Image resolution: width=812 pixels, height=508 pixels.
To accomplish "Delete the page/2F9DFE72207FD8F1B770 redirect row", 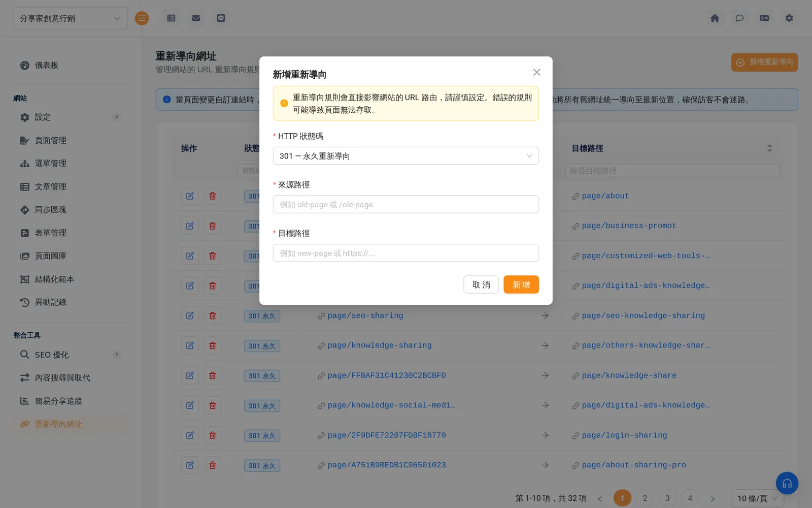I will click(x=213, y=435).
